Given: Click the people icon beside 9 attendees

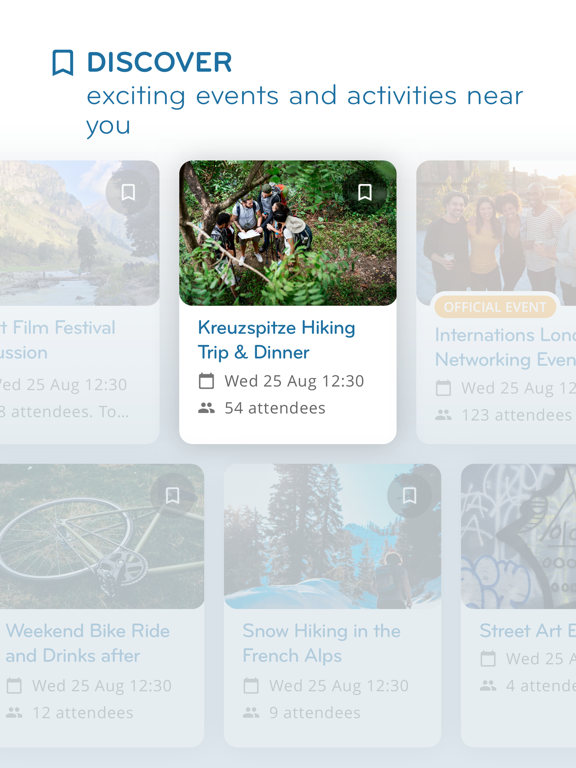Looking at the screenshot, I should click(x=251, y=712).
